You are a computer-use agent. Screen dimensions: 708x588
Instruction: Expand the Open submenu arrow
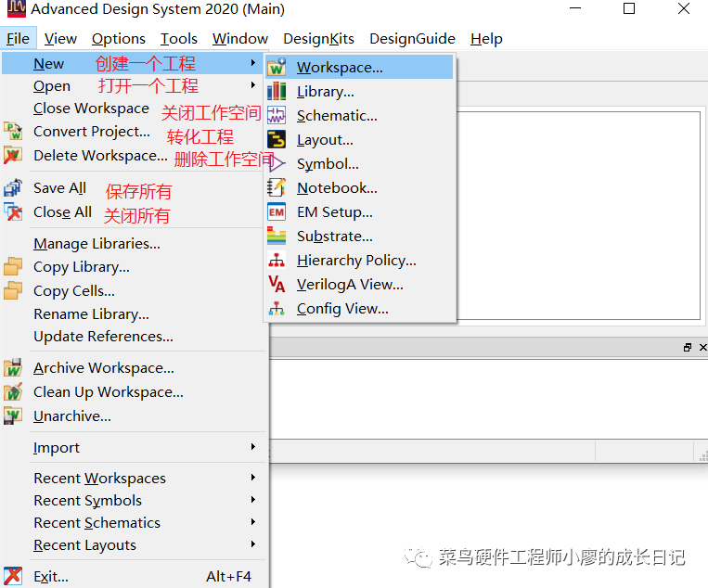[x=253, y=84]
